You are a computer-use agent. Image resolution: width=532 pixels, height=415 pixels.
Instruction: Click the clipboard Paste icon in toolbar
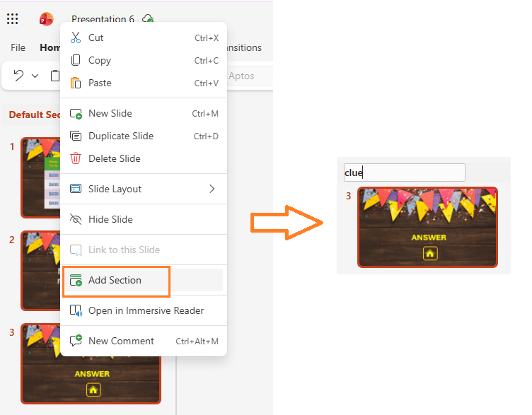point(54,76)
